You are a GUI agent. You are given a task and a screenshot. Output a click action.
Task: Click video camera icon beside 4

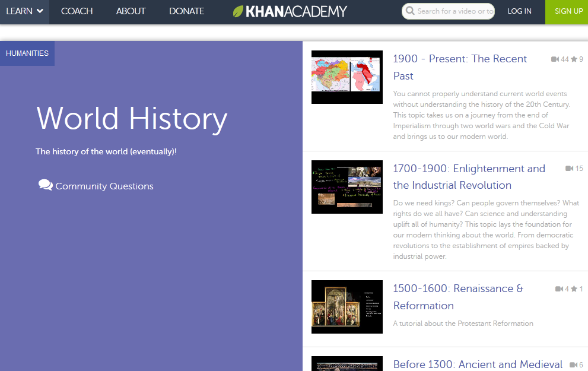(559, 289)
